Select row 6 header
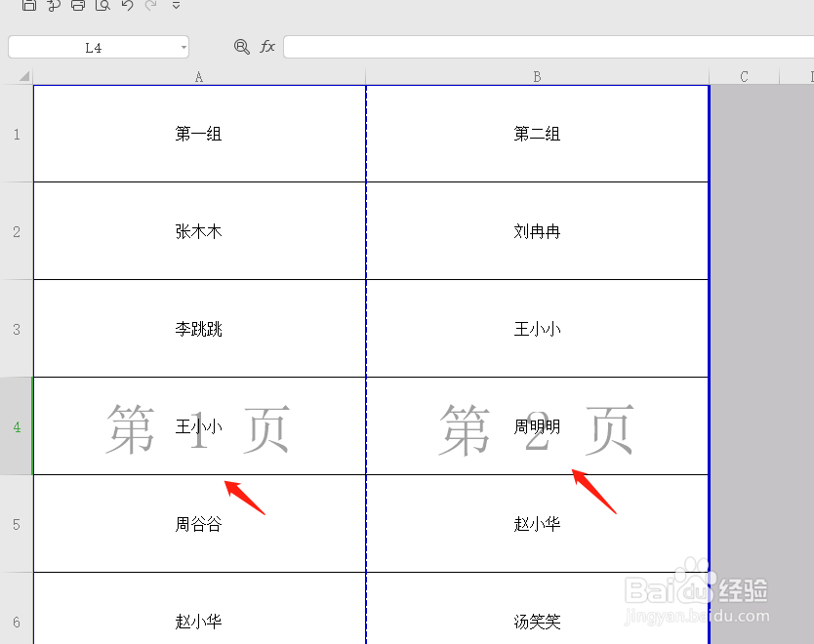 pyautogui.click(x=17, y=609)
